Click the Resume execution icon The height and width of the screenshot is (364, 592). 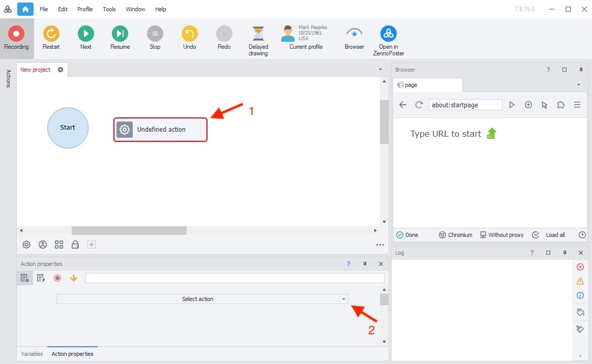pos(120,34)
